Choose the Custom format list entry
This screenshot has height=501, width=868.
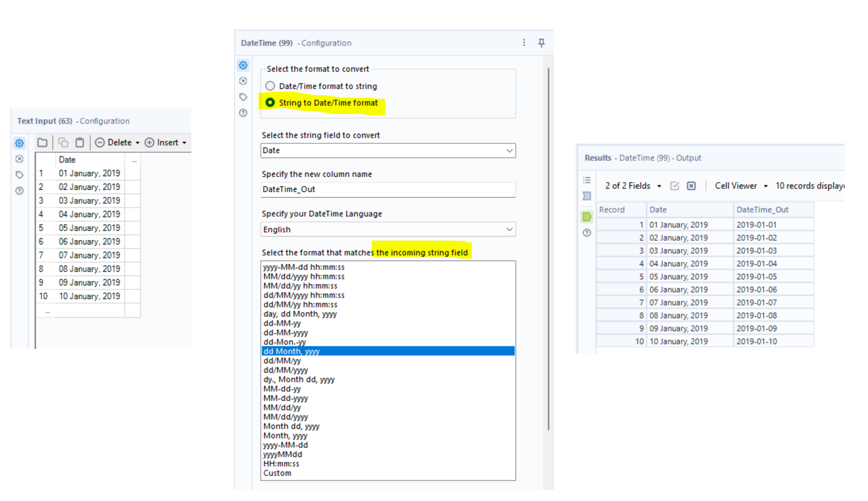[277, 473]
